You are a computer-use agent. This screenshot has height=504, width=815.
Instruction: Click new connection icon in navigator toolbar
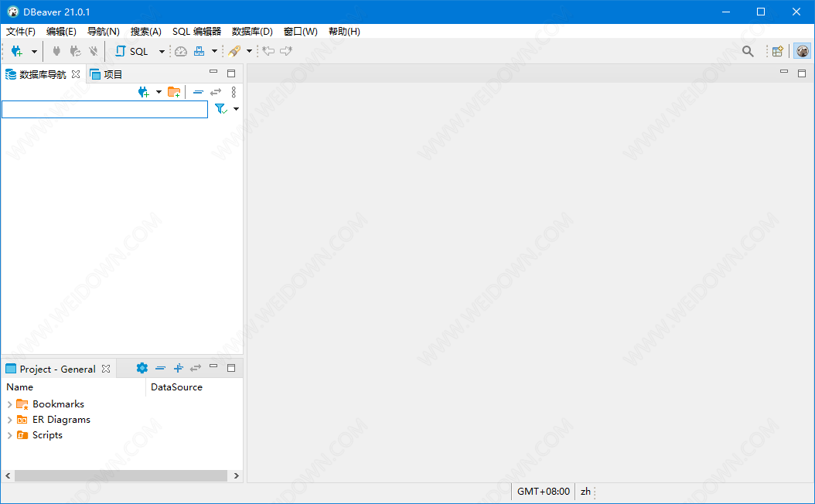(144, 92)
